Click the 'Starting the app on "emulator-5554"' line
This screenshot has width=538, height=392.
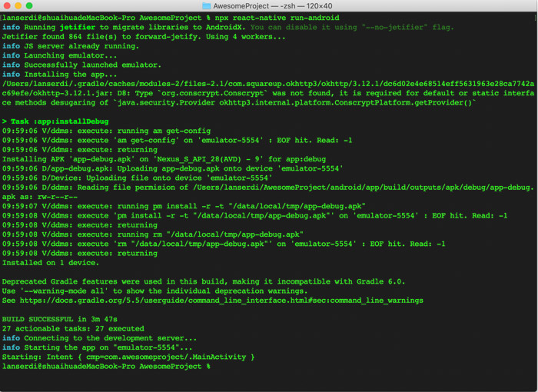(x=97, y=347)
